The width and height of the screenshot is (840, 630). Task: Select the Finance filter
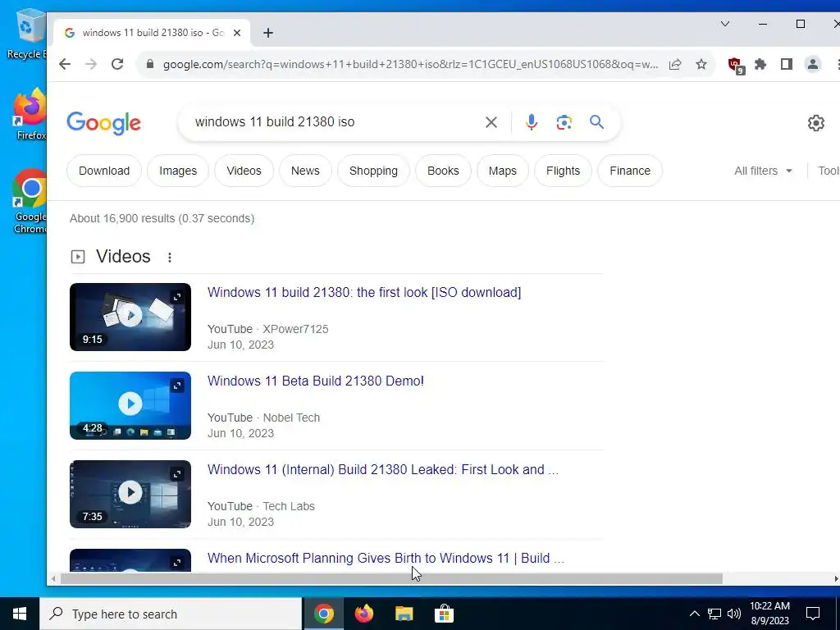[x=630, y=171]
